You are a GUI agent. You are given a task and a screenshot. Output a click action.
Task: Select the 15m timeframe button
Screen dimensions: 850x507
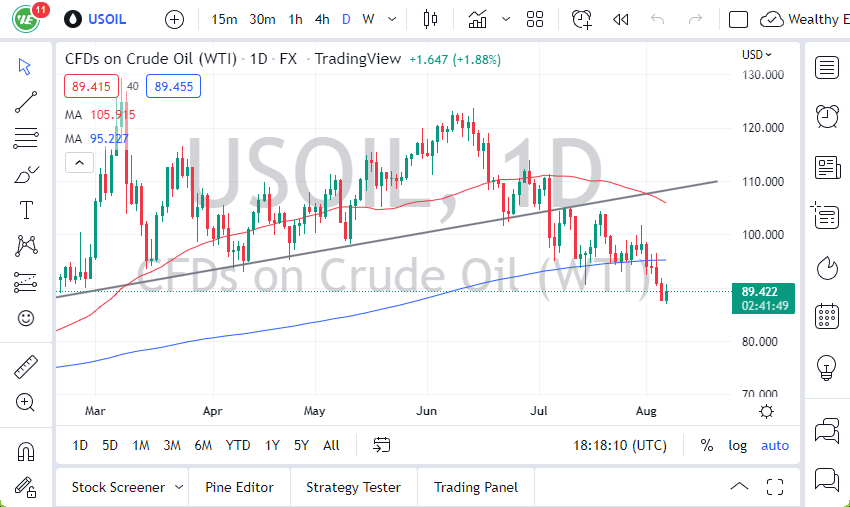click(x=225, y=19)
